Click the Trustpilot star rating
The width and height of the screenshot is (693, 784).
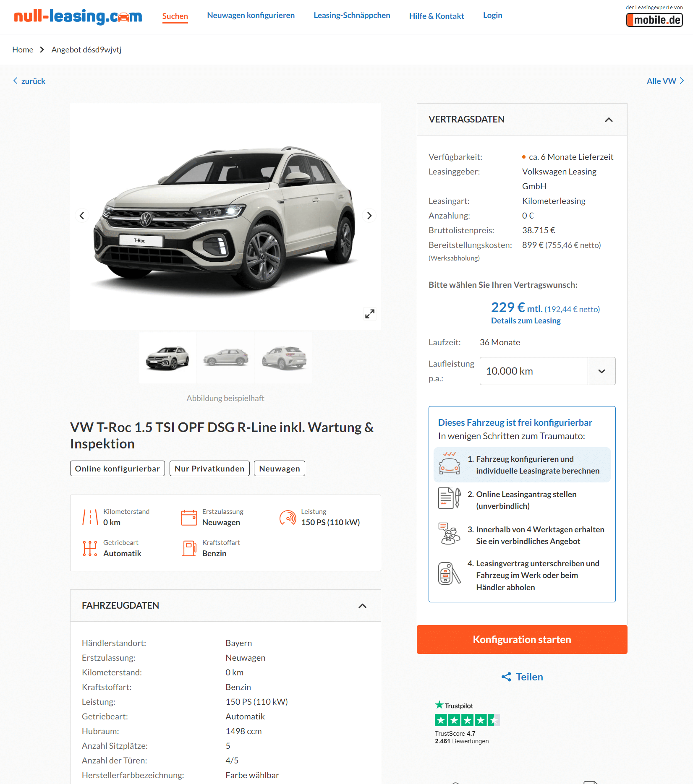point(467,720)
